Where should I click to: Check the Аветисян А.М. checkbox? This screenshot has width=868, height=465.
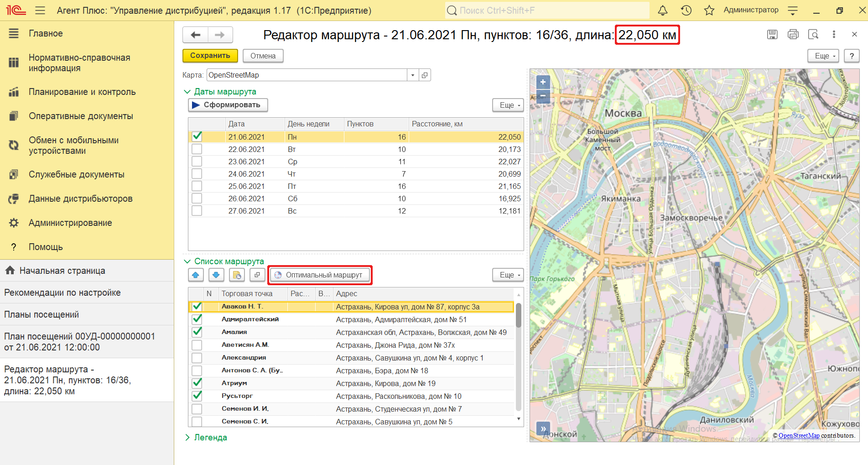click(197, 345)
